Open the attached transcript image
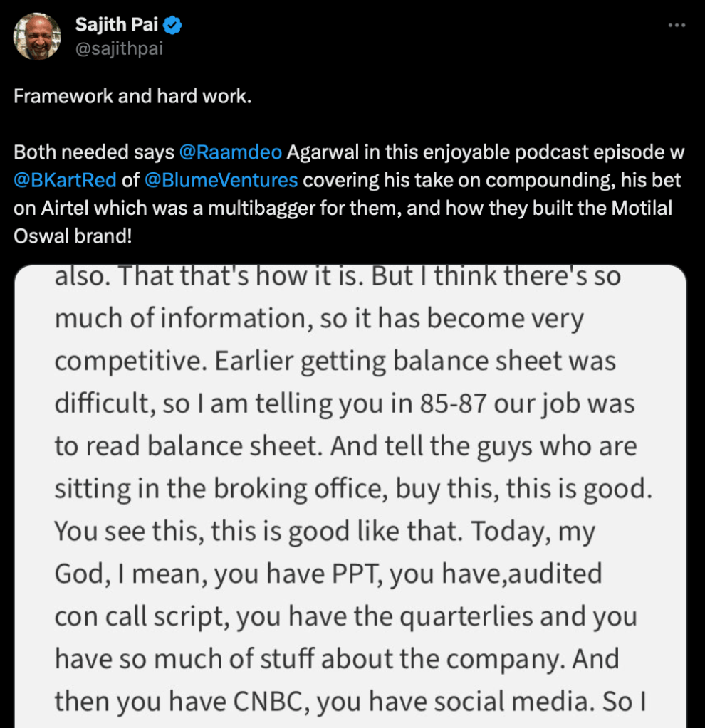 (x=349, y=498)
